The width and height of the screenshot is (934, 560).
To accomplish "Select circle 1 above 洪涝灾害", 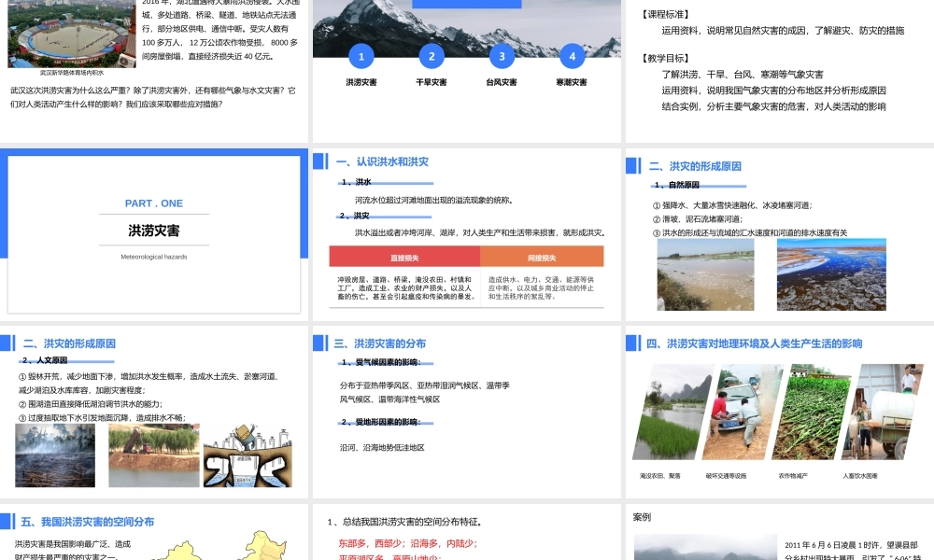I will point(361,57).
